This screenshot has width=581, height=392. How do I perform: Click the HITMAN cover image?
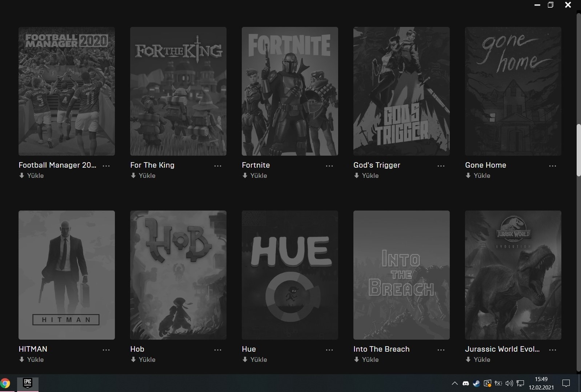(67, 275)
